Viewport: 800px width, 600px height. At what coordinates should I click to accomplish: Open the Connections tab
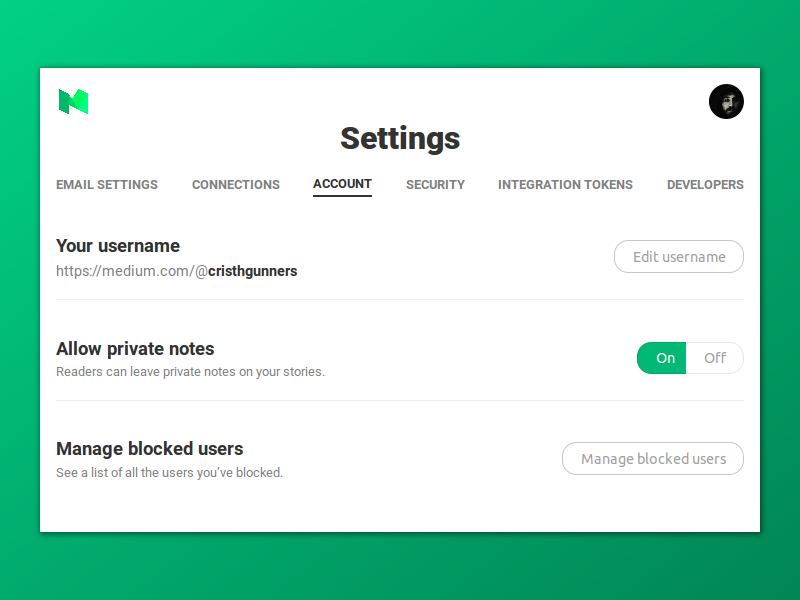pyautogui.click(x=236, y=185)
